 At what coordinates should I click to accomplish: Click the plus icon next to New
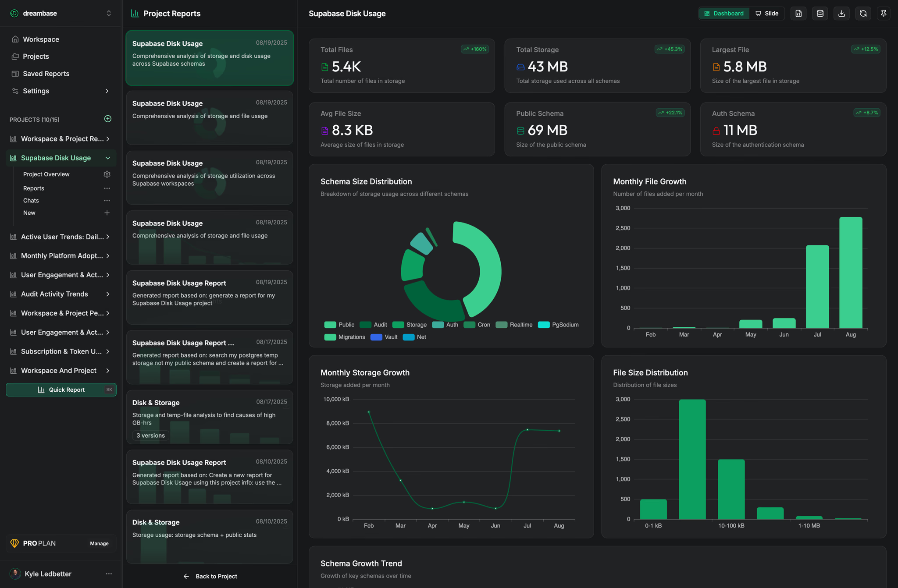pos(107,213)
